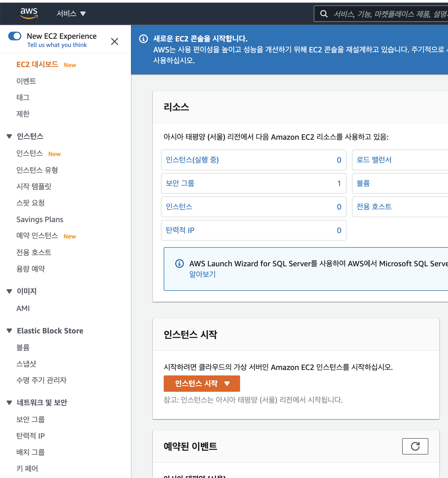The height and width of the screenshot is (478, 448).
Task: Open 스팟 요청 in the sidebar
Action: pyautogui.click(x=31, y=203)
